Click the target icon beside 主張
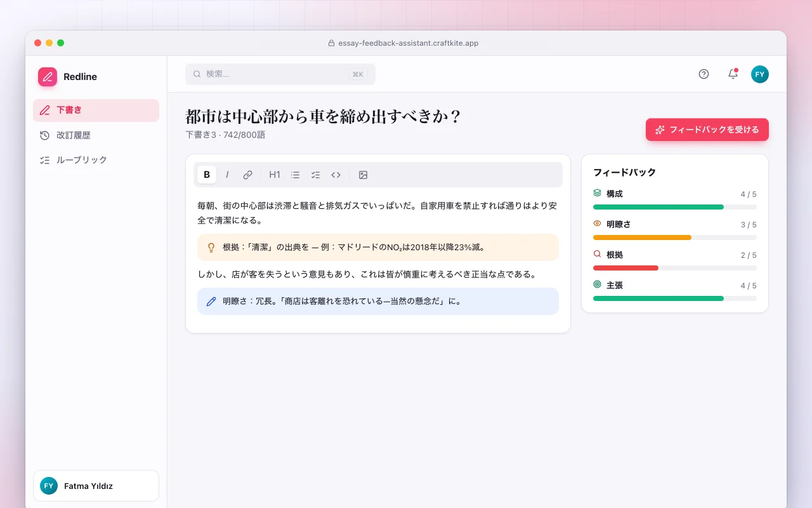The height and width of the screenshot is (508, 812). [x=597, y=284]
